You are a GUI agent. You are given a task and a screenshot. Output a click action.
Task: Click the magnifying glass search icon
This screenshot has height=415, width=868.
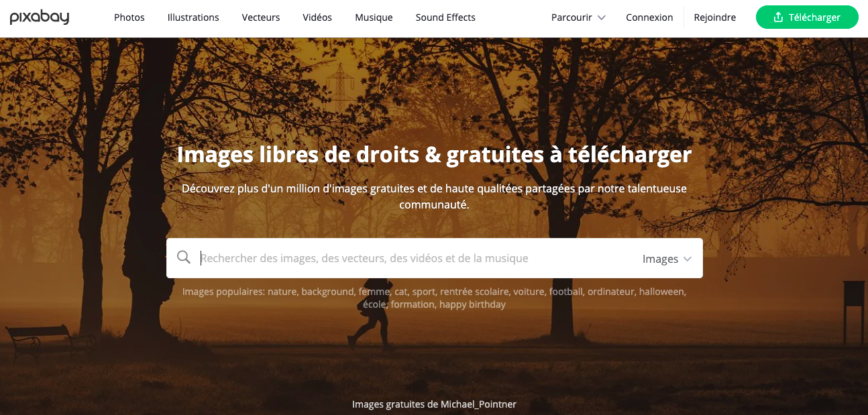point(184,257)
